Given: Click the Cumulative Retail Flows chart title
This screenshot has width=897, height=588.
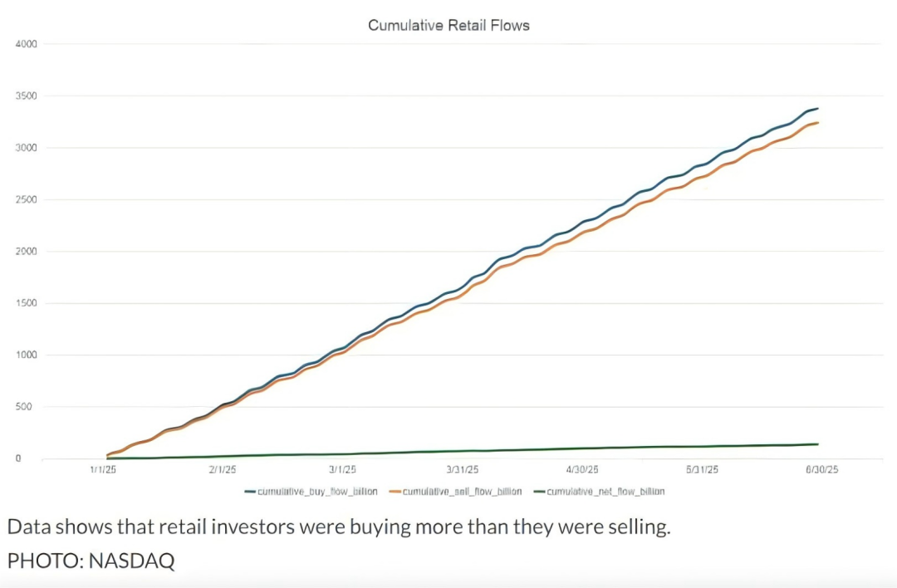Looking at the screenshot, I should click(x=448, y=25).
